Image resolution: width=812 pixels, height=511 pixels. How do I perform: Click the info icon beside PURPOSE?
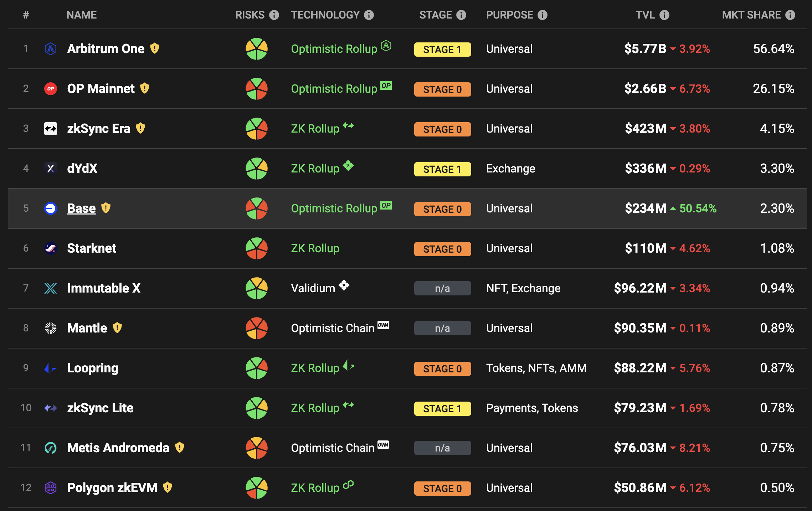pyautogui.click(x=543, y=15)
